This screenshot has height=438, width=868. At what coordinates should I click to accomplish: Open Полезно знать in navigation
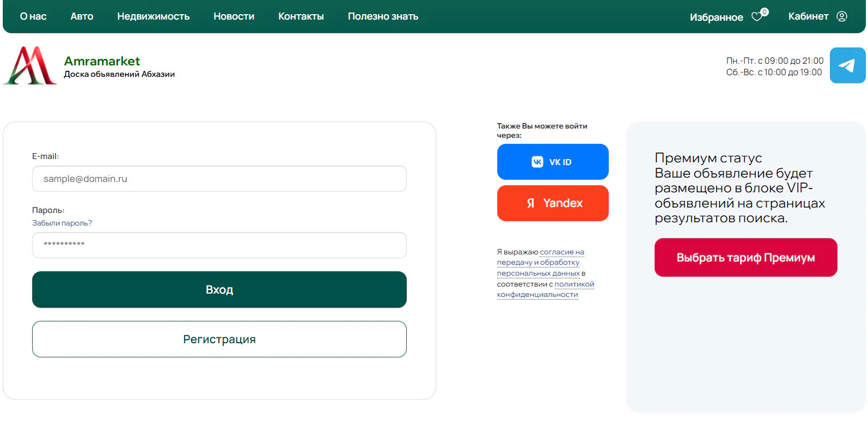click(383, 16)
